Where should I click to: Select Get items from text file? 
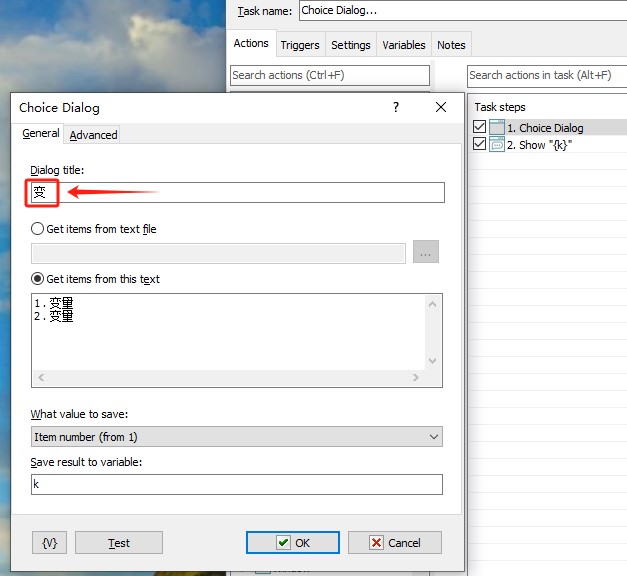pos(39,229)
